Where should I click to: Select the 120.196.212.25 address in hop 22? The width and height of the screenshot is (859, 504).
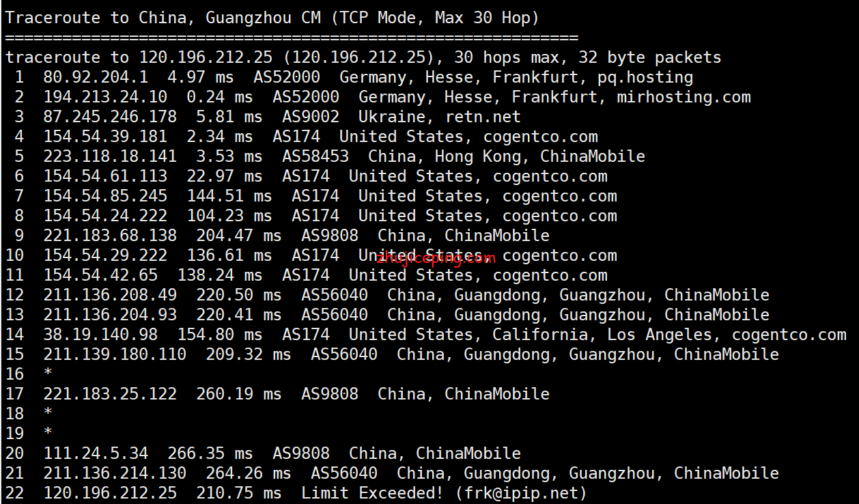pyautogui.click(x=110, y=493)
